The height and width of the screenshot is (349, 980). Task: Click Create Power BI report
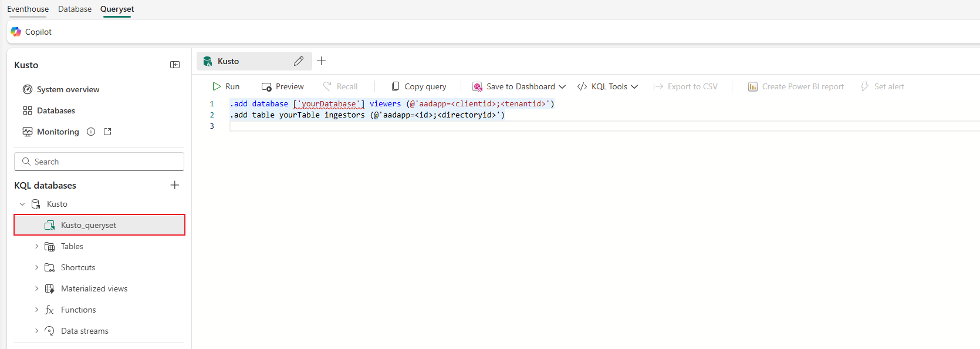pos(796,86)
